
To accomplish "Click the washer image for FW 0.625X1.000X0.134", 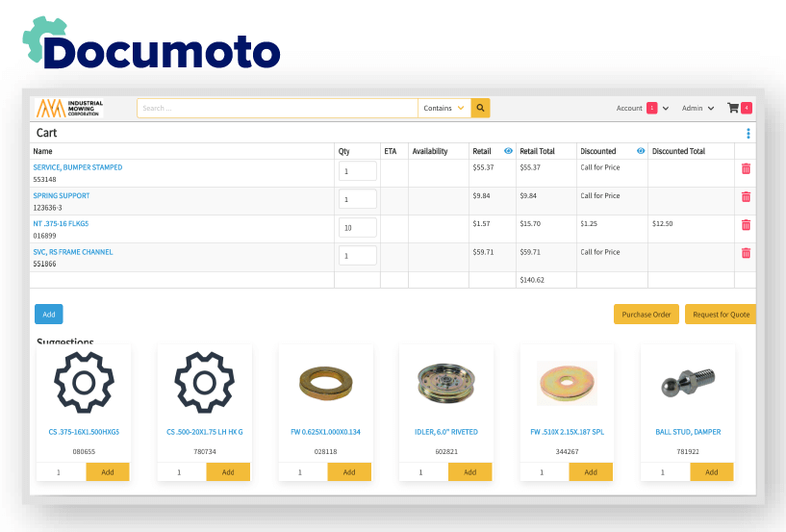I will coord(326,384).
